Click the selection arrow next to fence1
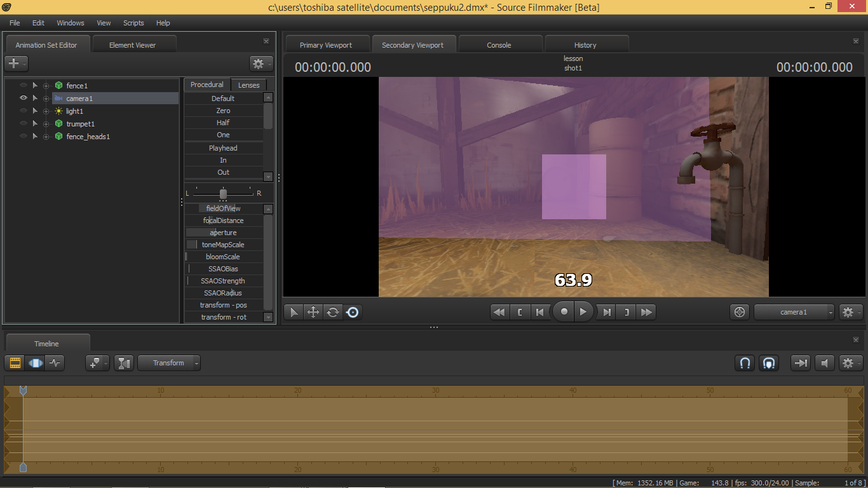The height and width of the screenshot is (488, 868). pos(35,85)
